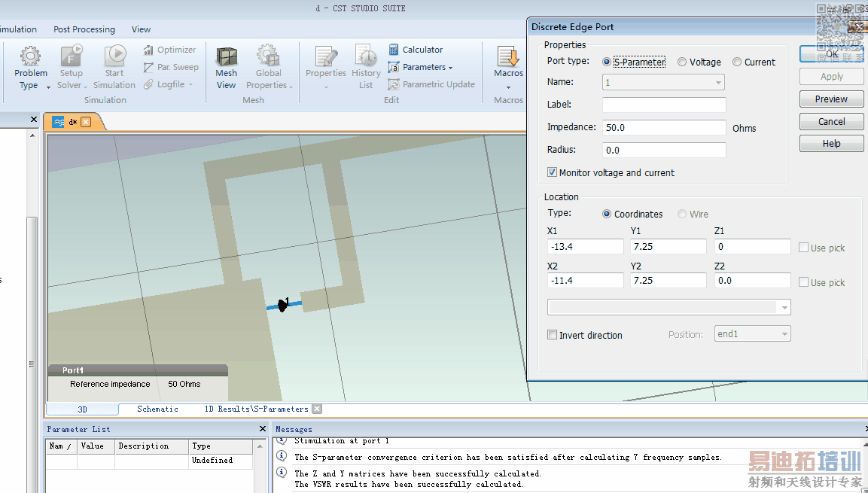Toggle Monitor voltage and current checkbox
This screenshot has height=493, width=868.
(x=552, y=172)
